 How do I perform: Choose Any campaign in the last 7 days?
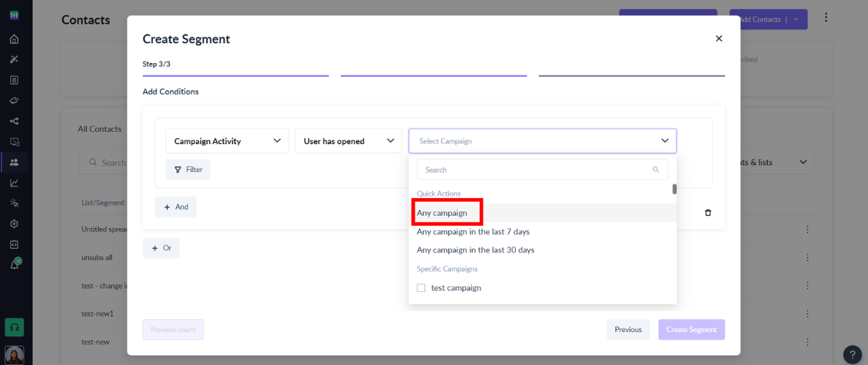[473, 232]
